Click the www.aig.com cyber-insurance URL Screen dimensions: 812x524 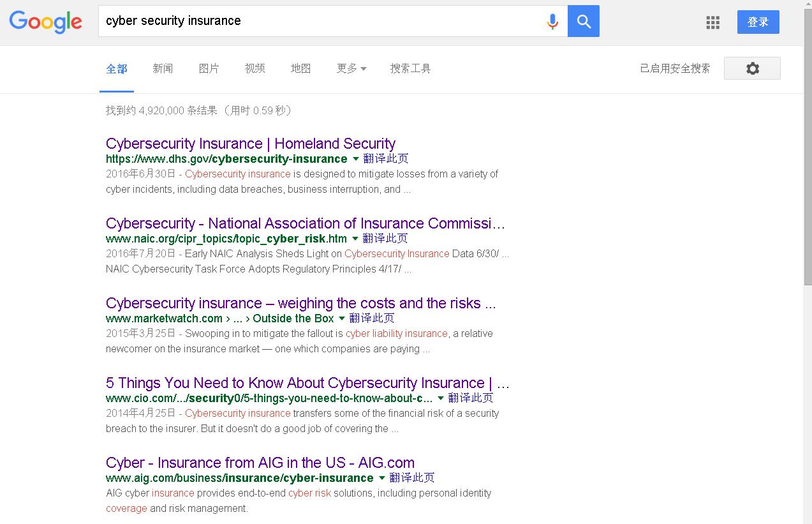[x=240, y=478]
